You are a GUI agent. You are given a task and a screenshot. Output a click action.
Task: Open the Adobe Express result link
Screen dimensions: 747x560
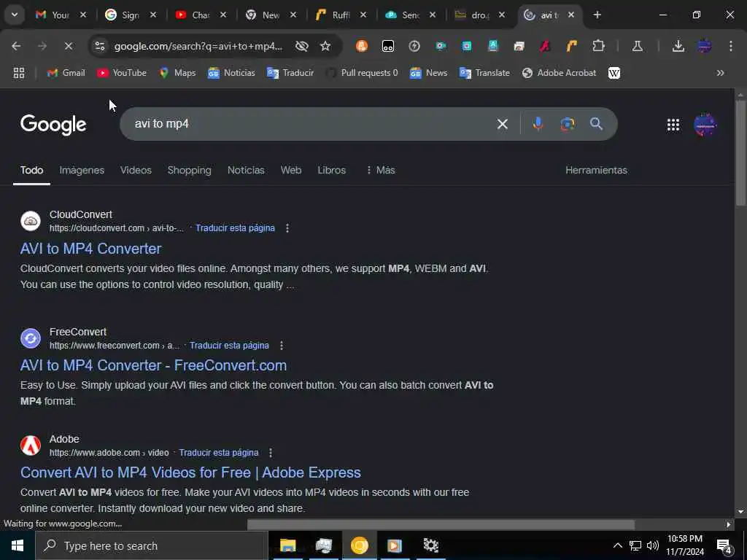(190, 472)
